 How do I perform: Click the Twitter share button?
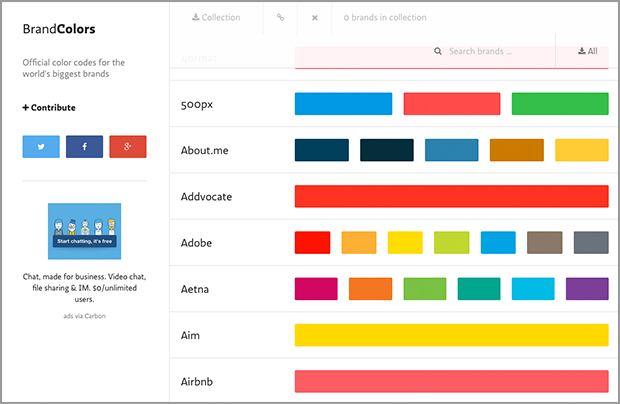[41, 147]
